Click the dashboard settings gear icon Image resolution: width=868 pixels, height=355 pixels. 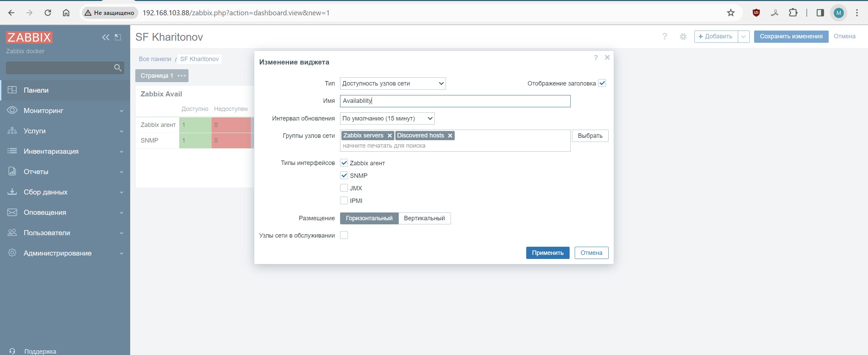pos(683,37)
